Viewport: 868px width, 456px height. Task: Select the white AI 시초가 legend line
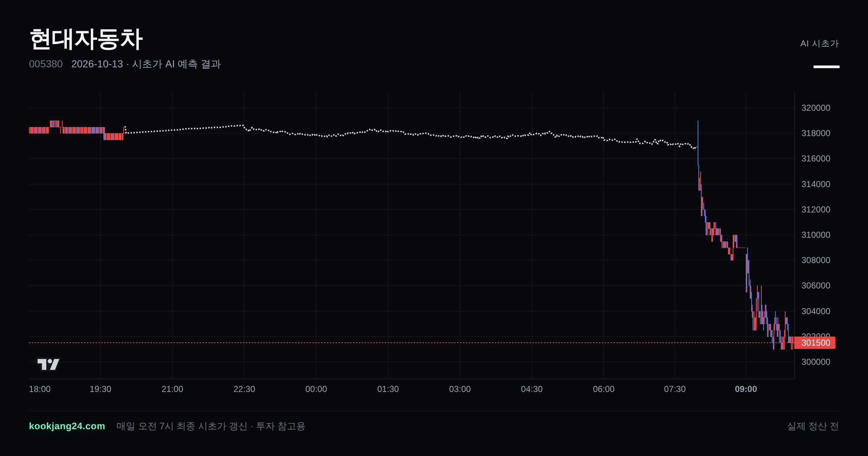click(826, 67)
